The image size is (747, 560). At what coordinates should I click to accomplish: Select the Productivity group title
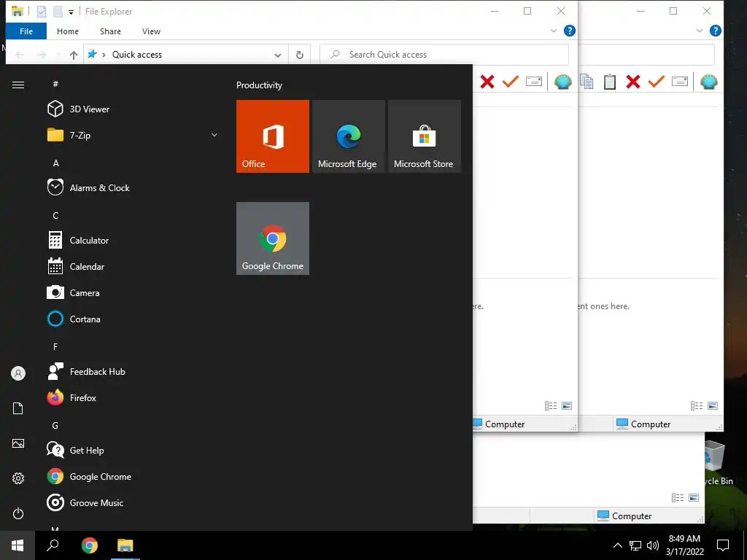pos(259,85)
